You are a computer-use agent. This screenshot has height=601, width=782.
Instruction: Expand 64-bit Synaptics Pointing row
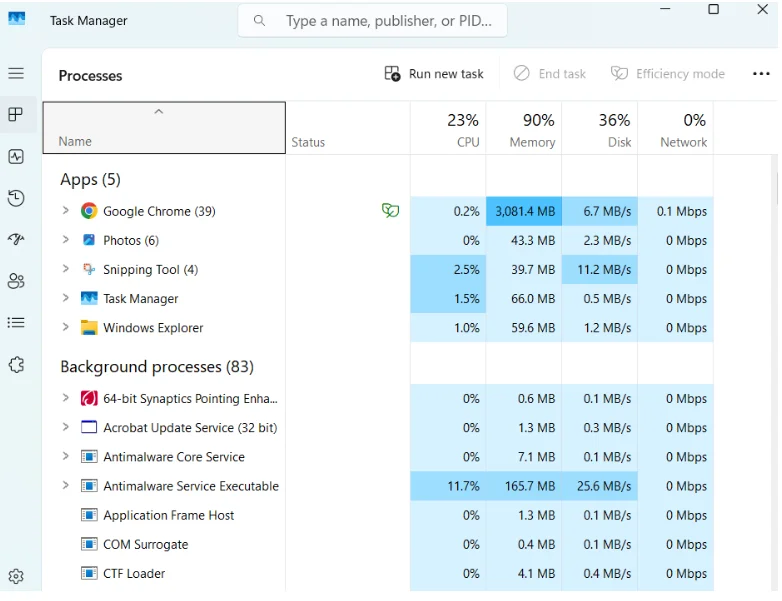click(65, 398)
